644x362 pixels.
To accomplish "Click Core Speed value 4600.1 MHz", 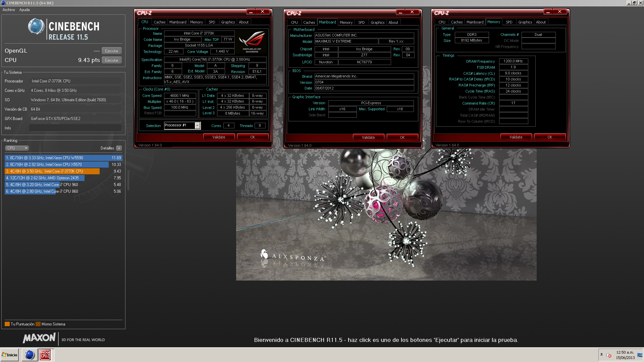I will point(180,96).
